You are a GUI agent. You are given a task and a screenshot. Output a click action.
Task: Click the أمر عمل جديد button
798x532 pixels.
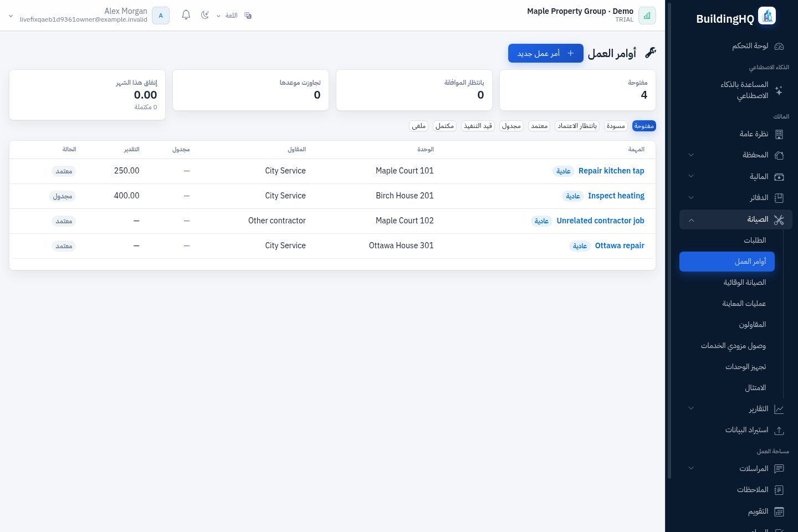(x=546, y=53)
